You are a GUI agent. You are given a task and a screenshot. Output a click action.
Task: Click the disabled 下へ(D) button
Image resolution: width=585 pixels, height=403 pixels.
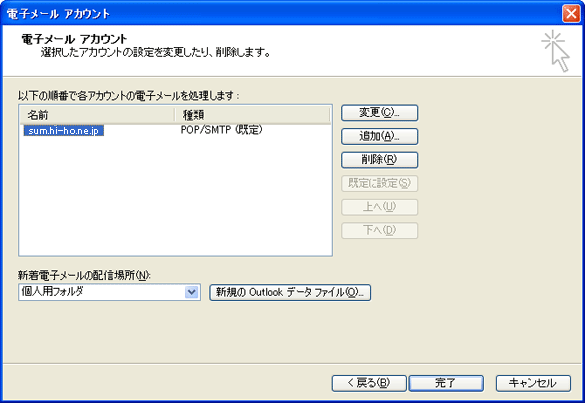coord(379,230)
